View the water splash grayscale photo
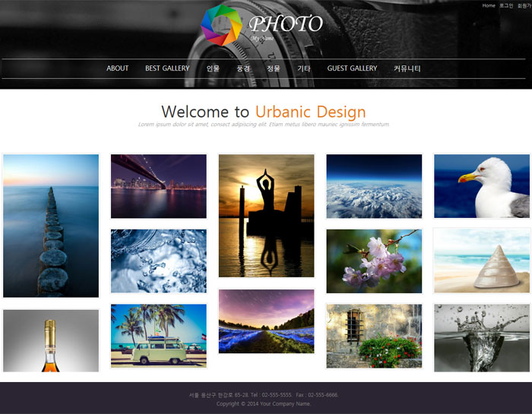This screenshot has width=532, height=414. [482, 338]
